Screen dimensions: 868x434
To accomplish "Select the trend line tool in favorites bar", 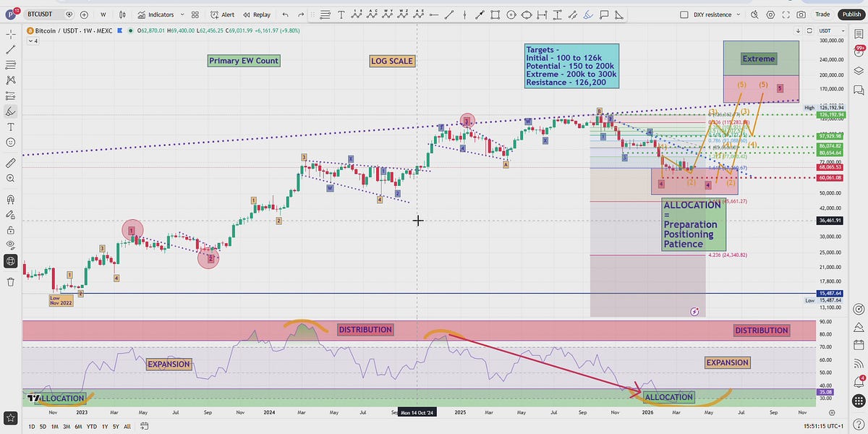I will coord(448,14).
